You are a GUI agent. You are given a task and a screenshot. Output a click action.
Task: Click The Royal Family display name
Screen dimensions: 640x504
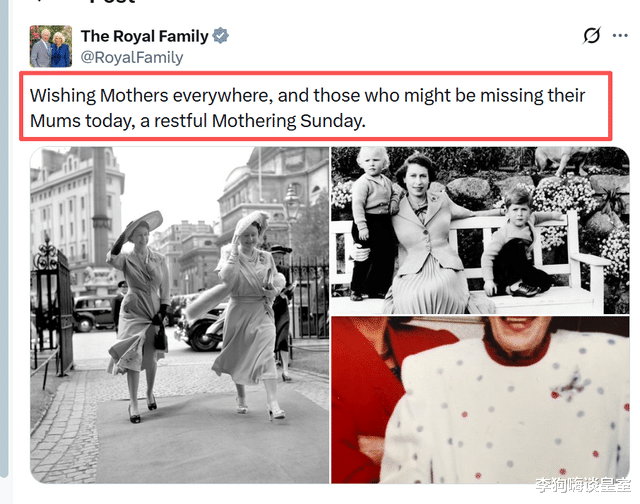pos(144,36)
